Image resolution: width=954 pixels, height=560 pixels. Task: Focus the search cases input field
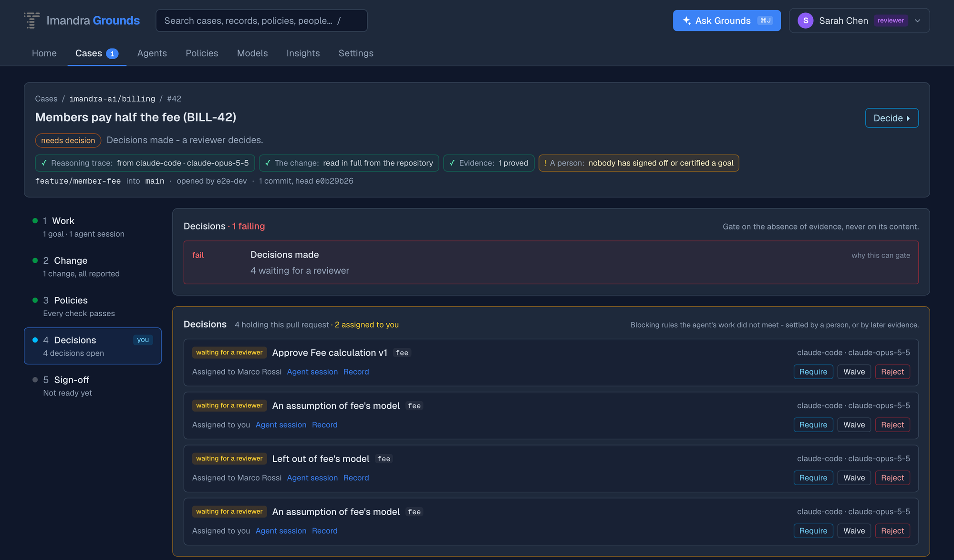261,21
